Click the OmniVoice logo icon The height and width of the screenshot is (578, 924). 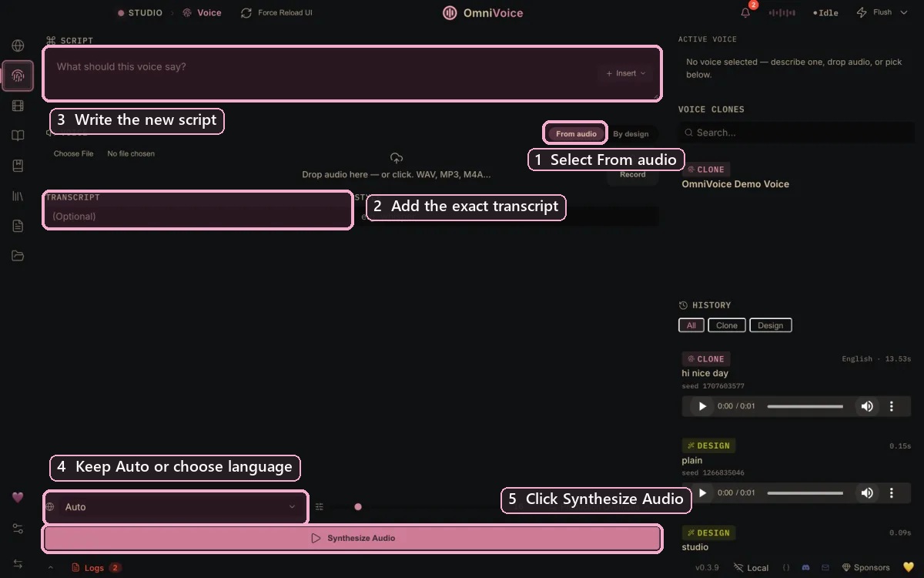click(450, 13)
